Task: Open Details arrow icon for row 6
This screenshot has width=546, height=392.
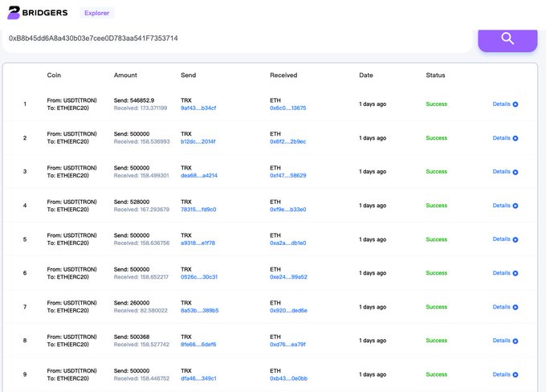Action: click(x=515, y=273)
